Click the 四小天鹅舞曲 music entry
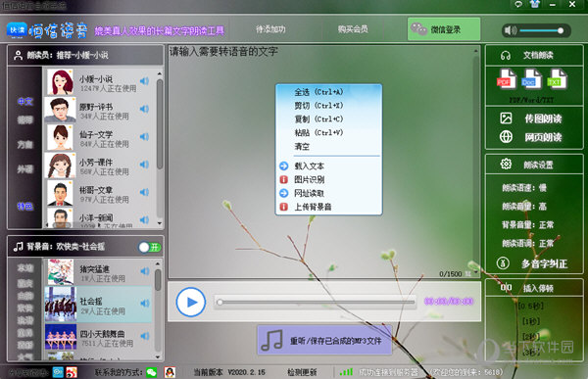 (x=99, y=337)
